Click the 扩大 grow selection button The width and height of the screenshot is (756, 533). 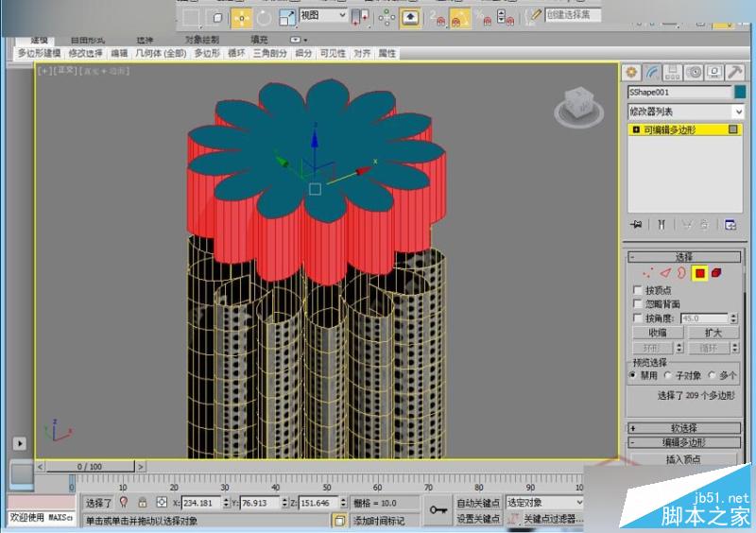point(712,333)
